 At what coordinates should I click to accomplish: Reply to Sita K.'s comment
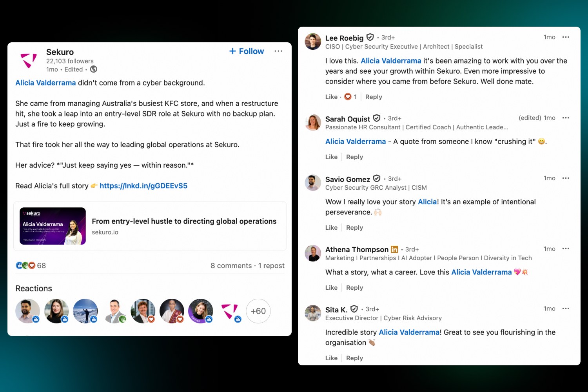click(354, 358)
